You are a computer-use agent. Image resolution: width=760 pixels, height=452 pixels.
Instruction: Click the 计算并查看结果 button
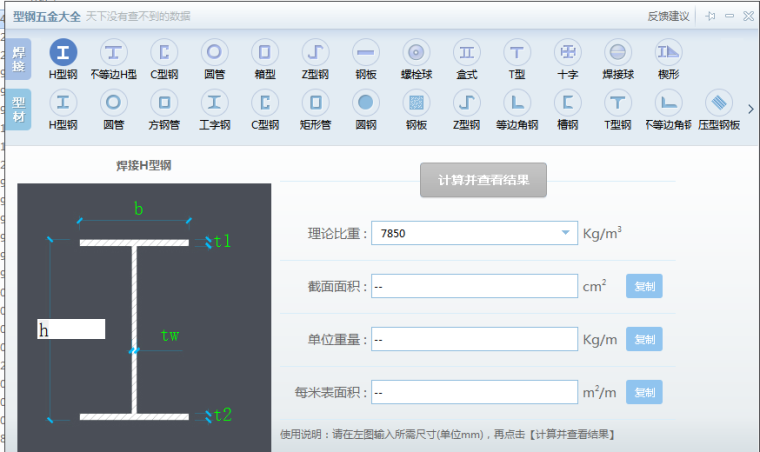pos(483,180)
